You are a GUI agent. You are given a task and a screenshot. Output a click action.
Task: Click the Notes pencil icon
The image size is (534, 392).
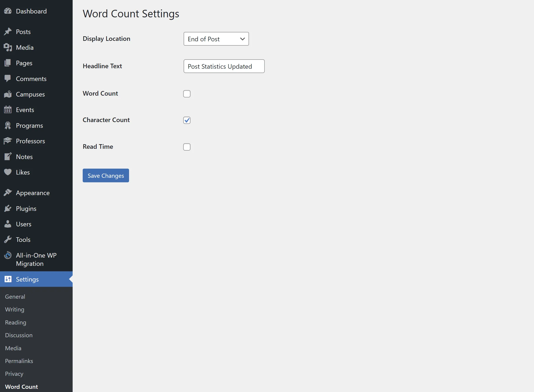tap(8, 157)
